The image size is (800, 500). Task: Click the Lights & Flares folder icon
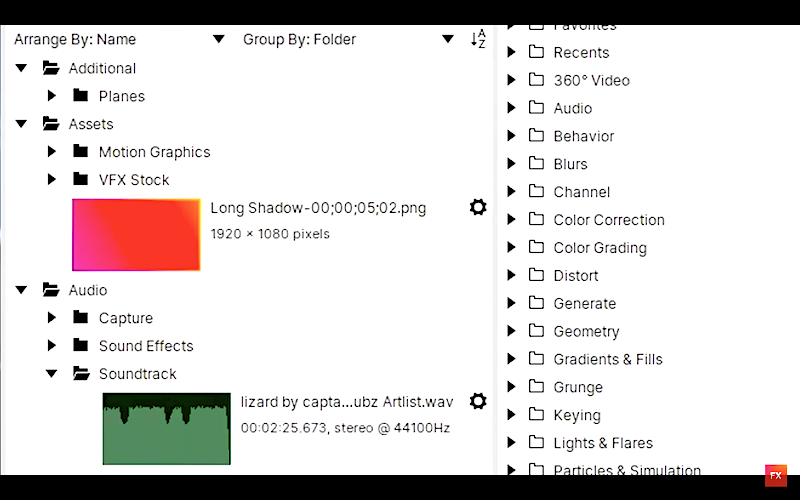pos(536,442)
